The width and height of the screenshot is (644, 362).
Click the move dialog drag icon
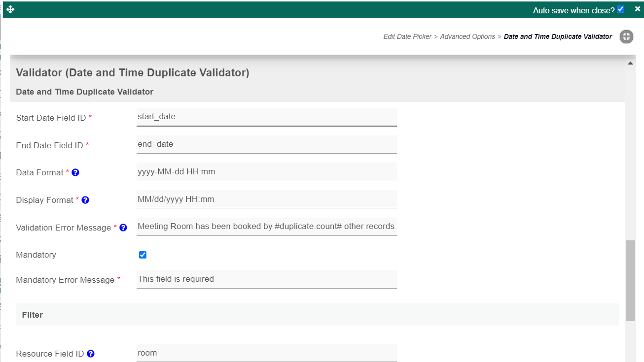10,9
